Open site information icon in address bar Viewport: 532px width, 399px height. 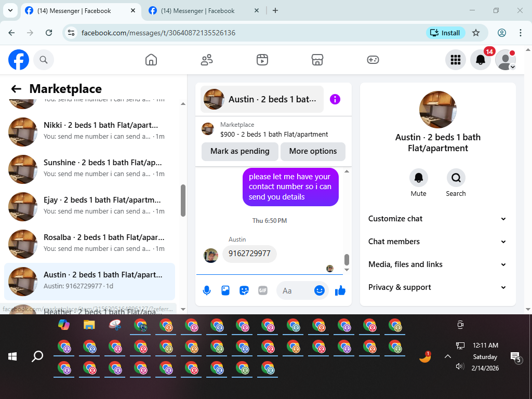coord(71,33)
